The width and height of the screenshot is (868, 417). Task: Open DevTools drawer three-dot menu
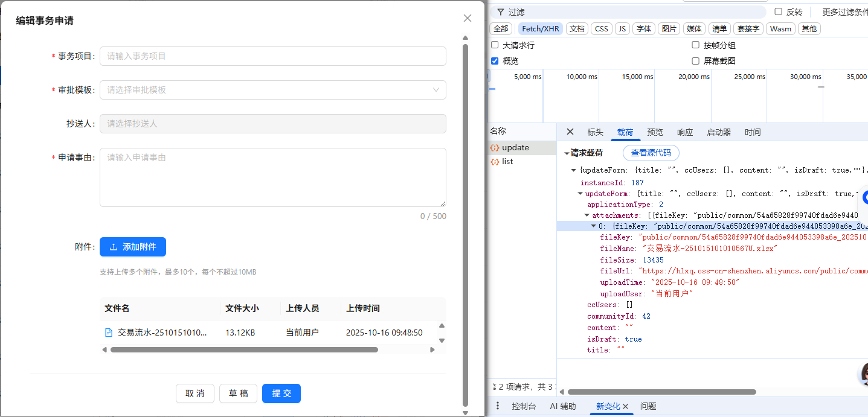pos(498,406)
